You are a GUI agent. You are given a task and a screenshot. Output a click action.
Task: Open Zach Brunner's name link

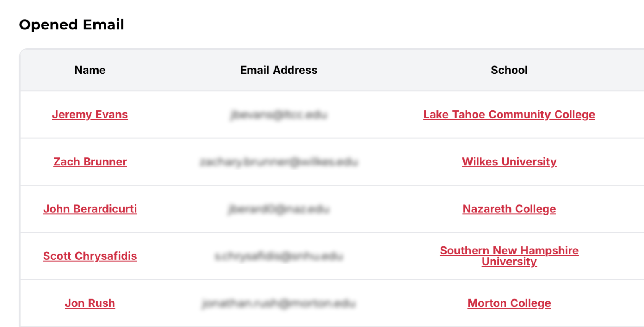click(90, 162)
